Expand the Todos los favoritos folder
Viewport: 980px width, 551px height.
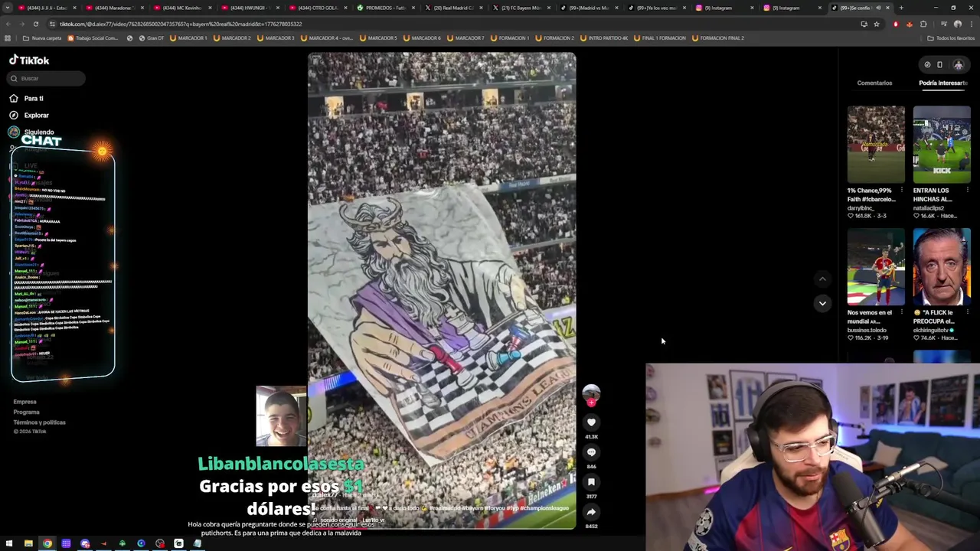click(952, 37)
